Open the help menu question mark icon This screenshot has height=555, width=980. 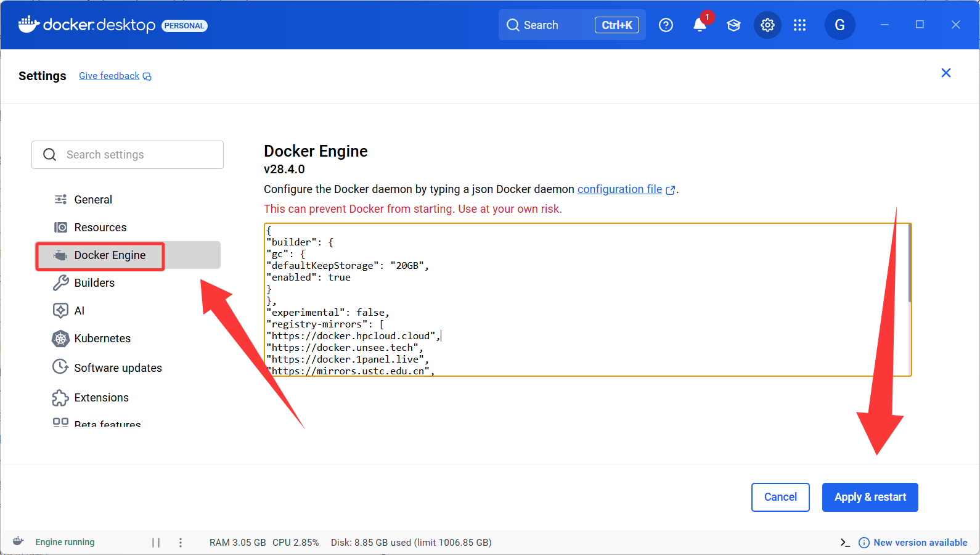tap(666, 25)
